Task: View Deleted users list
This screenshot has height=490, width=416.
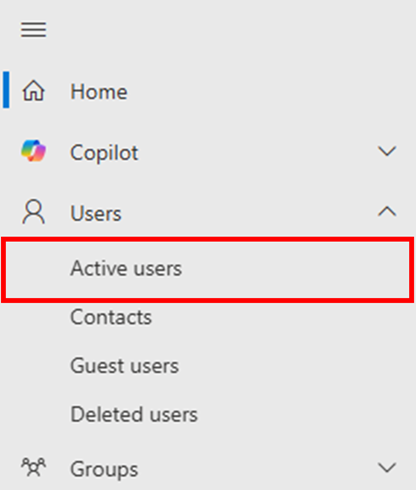Action: coord(134,414)
